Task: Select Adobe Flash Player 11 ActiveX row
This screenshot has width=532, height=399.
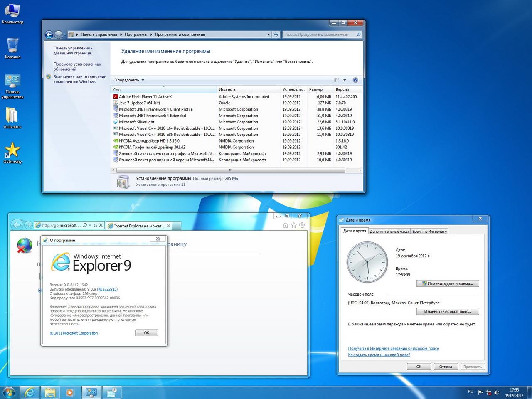Action: tap(236, 97)
